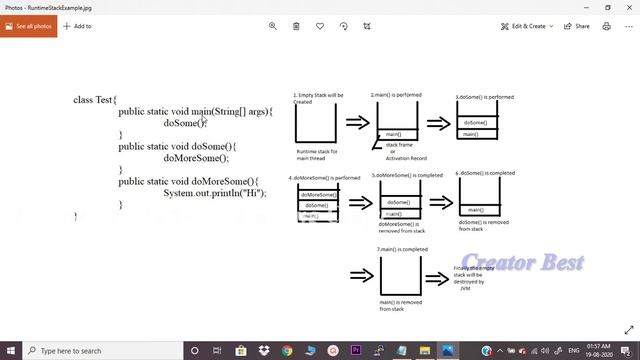
Task: Print the photo using the printer icon
Action: coord(607,26)
